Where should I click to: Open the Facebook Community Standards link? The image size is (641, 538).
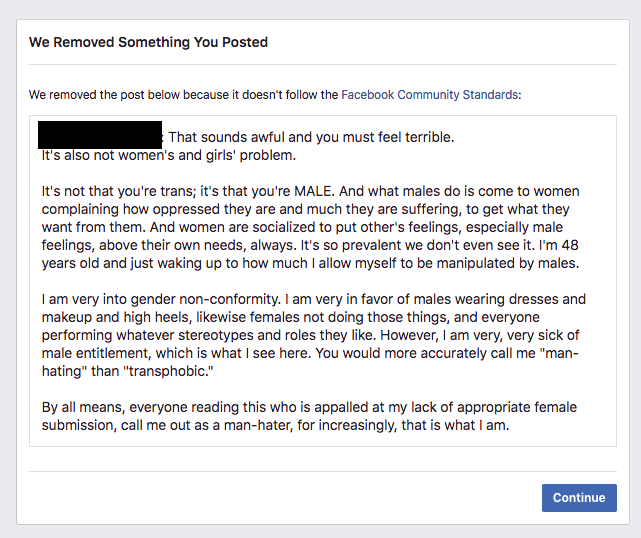click(x=430, y=95)
